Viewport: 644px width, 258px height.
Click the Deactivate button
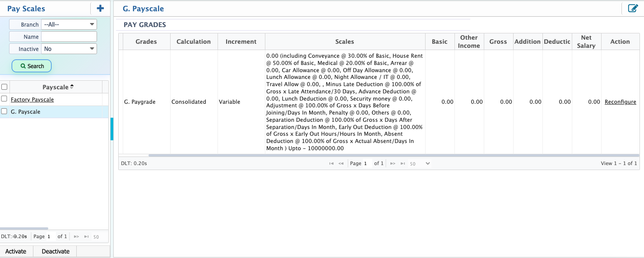point(56,251)
